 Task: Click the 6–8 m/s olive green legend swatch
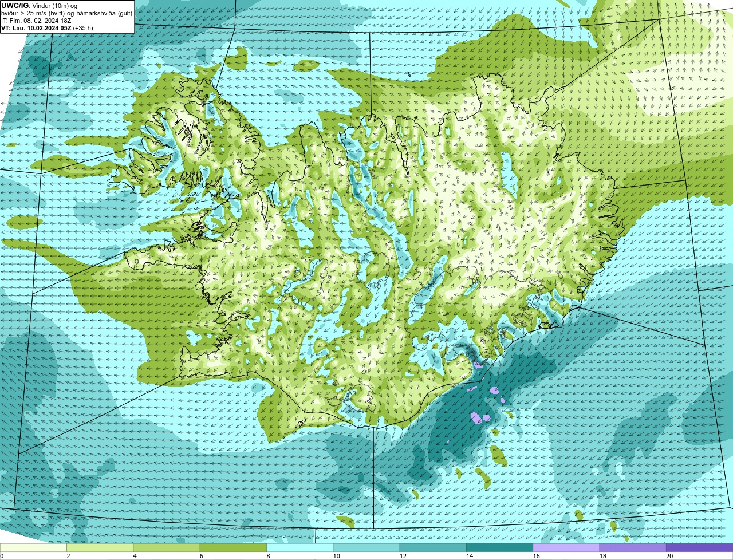233,547
